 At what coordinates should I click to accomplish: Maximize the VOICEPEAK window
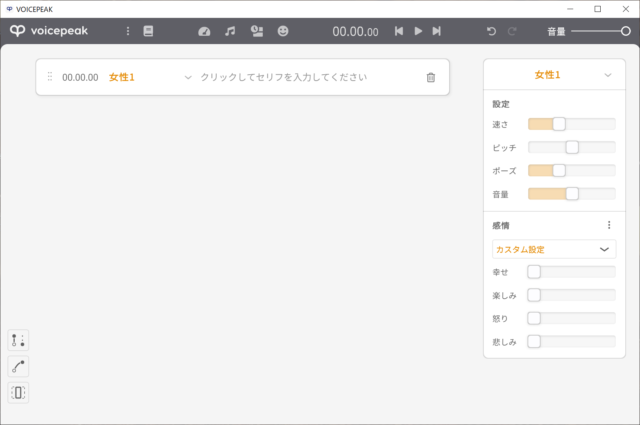coord(598,9)
